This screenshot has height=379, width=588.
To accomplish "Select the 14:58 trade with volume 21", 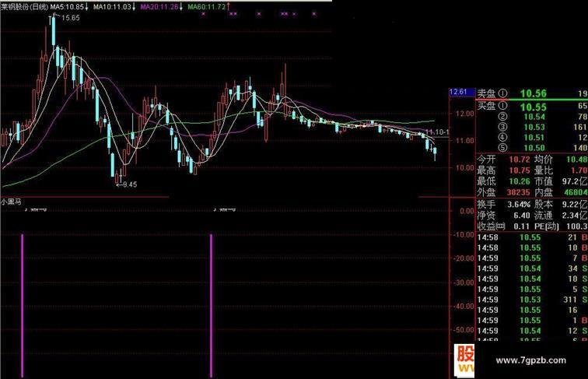I will pyautogui.click(x=532, y=237).
